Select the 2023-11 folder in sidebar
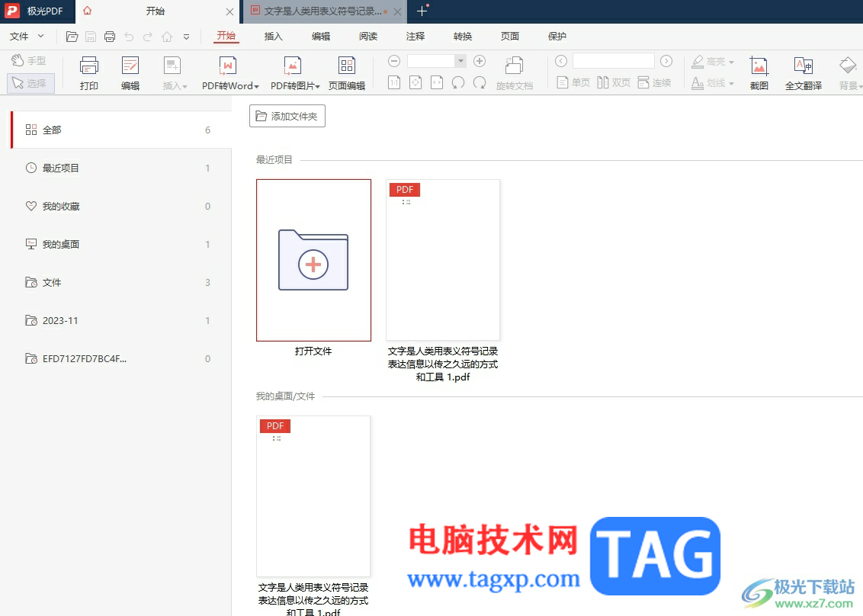Image resolution: width=863 pixels, height=616 pixels. (x=121, y=320)
